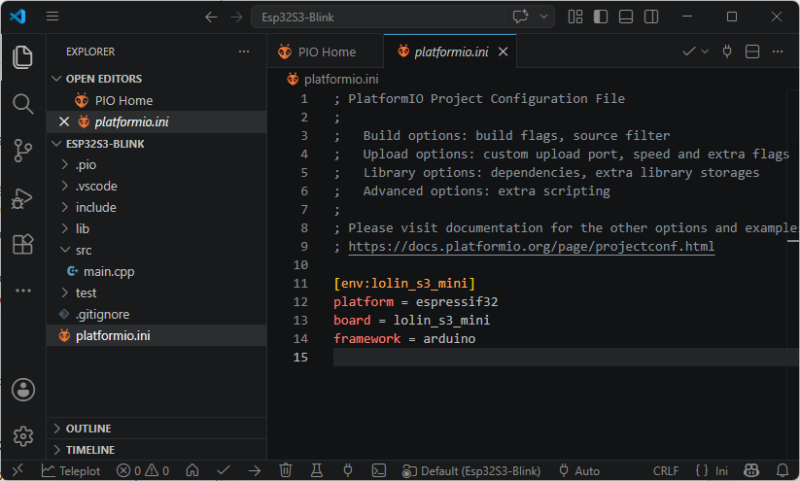The width and height of the screenshot is (800, 481).
Task: Toggle secondary side bar visibility
Action: coord(651,17)
